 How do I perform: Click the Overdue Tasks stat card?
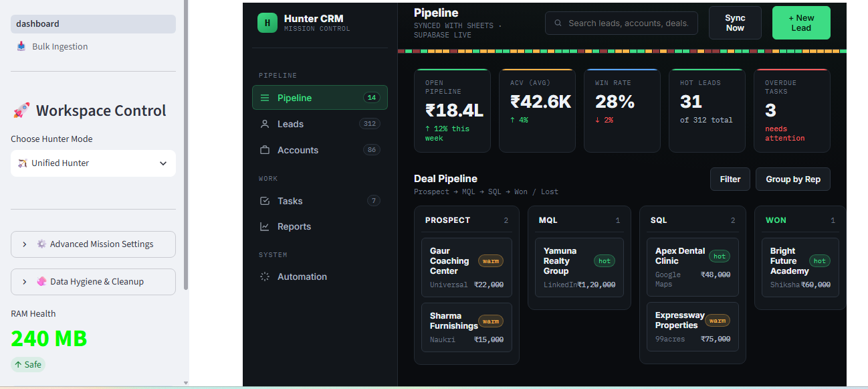click(792, 110)
